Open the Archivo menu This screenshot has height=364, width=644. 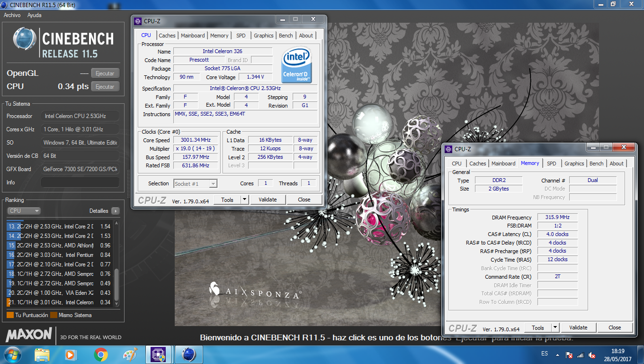12,15
